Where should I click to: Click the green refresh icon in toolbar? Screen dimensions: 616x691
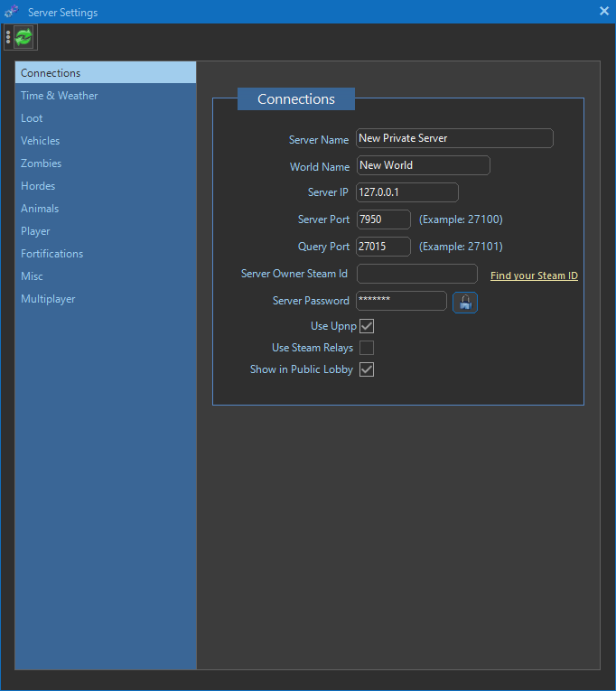[23, 37]
